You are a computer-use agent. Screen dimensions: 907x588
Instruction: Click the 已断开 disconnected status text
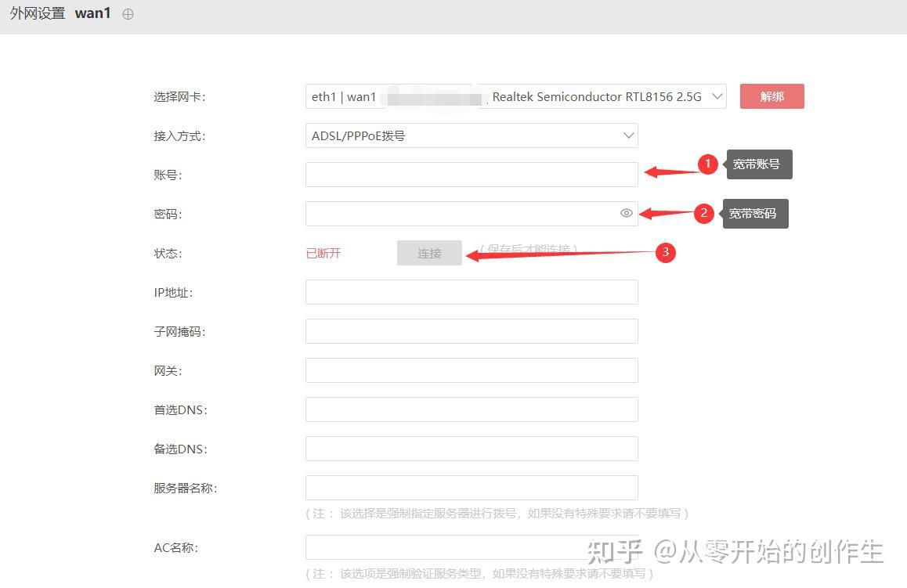point(323,253)
